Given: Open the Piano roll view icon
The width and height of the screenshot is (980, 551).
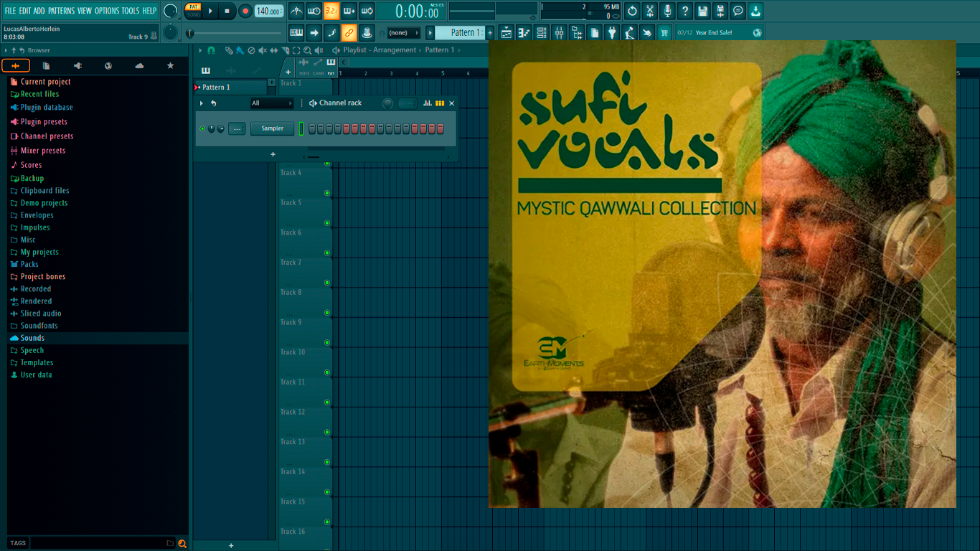Looking at the screenshot, I should pos(524,32).
